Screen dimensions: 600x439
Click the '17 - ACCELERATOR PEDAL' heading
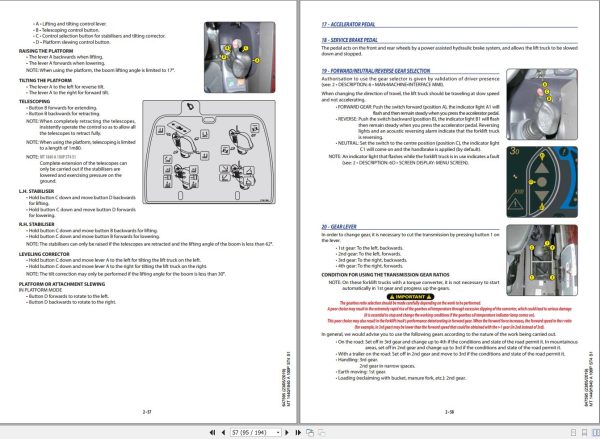[x=348, y=24]
